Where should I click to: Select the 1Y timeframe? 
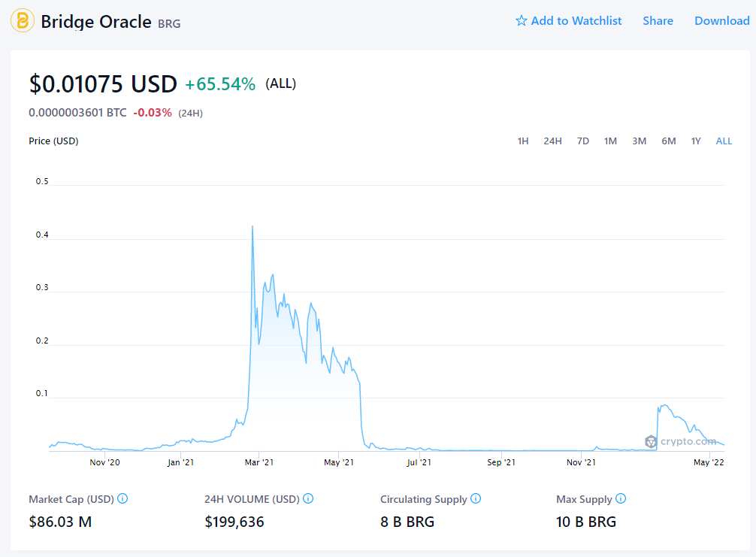(x=695, y=141)
